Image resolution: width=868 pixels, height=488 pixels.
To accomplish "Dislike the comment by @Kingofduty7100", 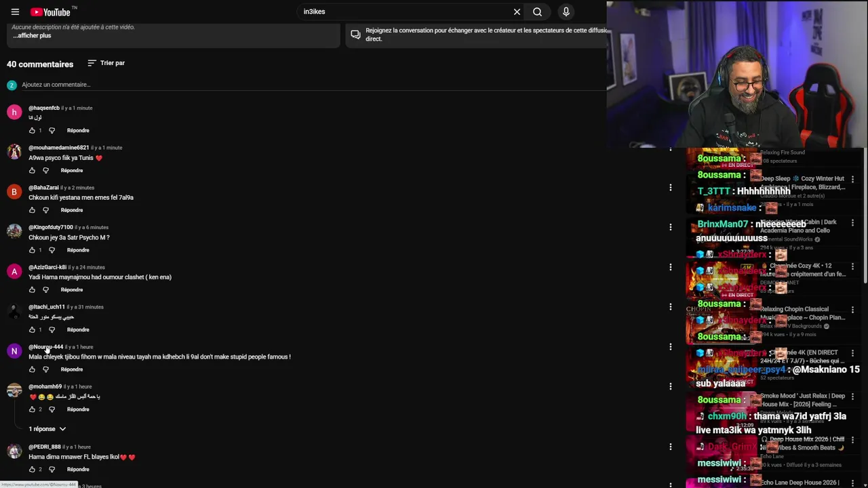I will click(52, 250).
